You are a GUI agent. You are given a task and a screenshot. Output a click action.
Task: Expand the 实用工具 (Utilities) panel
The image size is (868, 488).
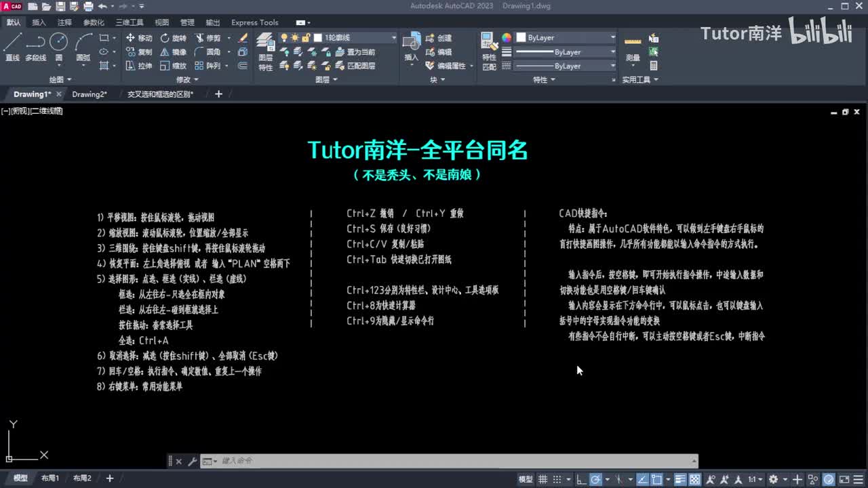[x=640, y=79]
